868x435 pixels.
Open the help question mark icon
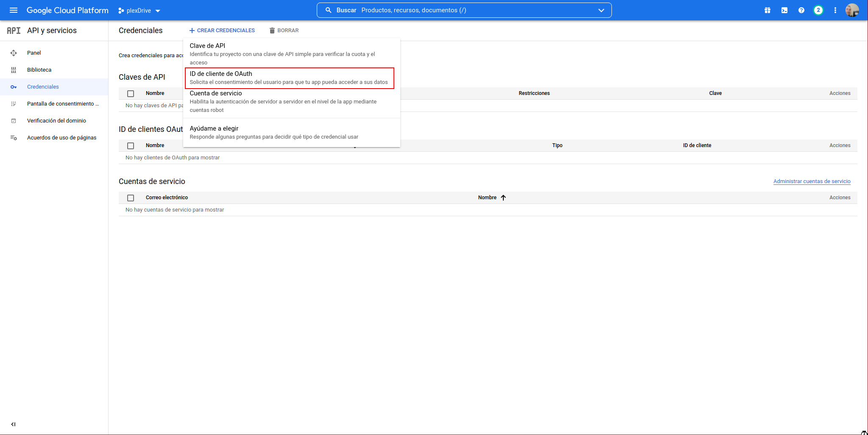click(x=801, y=10)
